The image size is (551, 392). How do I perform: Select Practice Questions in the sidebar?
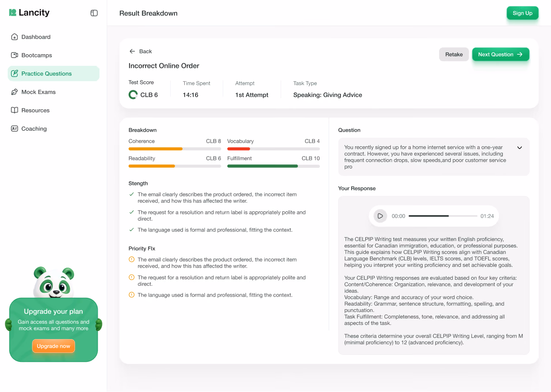point(53,74)
